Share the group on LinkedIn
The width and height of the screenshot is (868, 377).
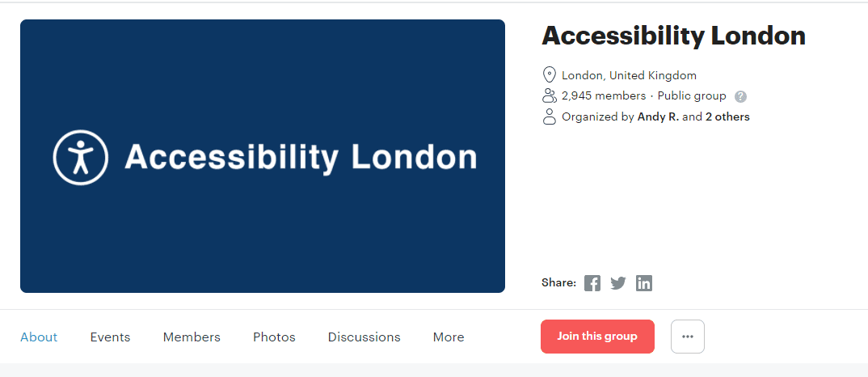pyautogui.click(x=644, y=283)
